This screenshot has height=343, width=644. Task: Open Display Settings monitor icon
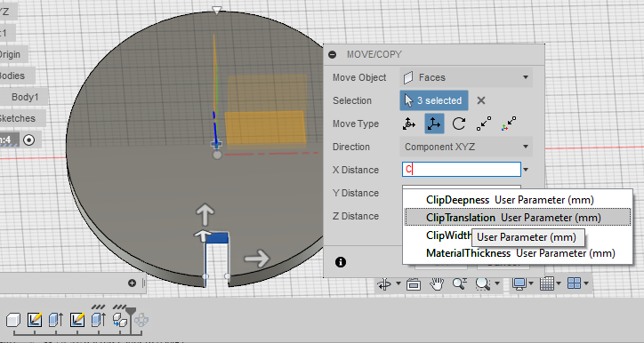tap(519, 283)
